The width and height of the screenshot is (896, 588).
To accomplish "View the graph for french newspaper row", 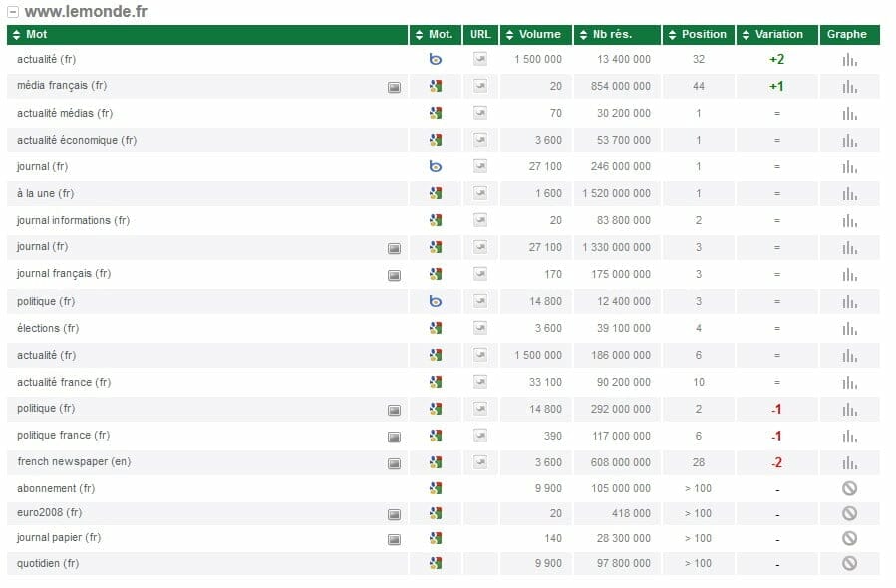I will (x=849, y=462).
